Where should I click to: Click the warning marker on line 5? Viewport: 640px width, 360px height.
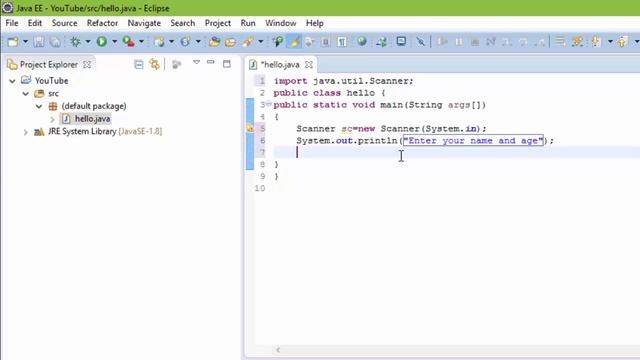pos(249,128)
